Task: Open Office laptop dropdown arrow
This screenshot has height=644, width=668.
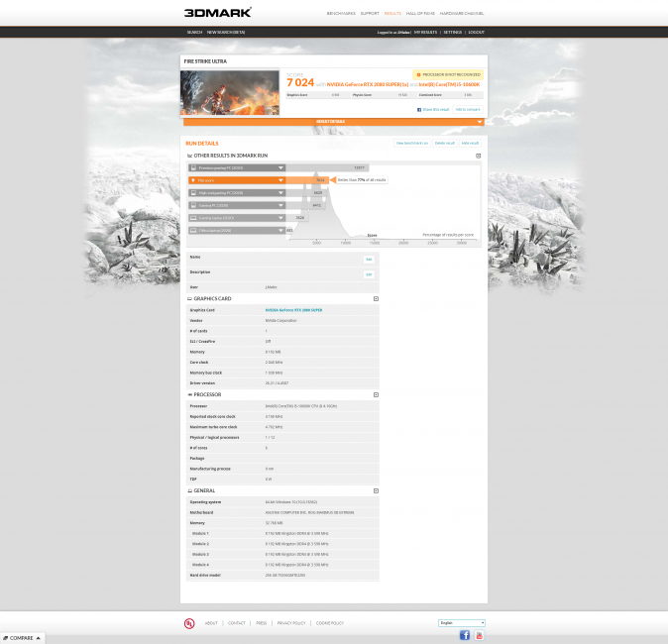Action: click(x=280, y=231)
